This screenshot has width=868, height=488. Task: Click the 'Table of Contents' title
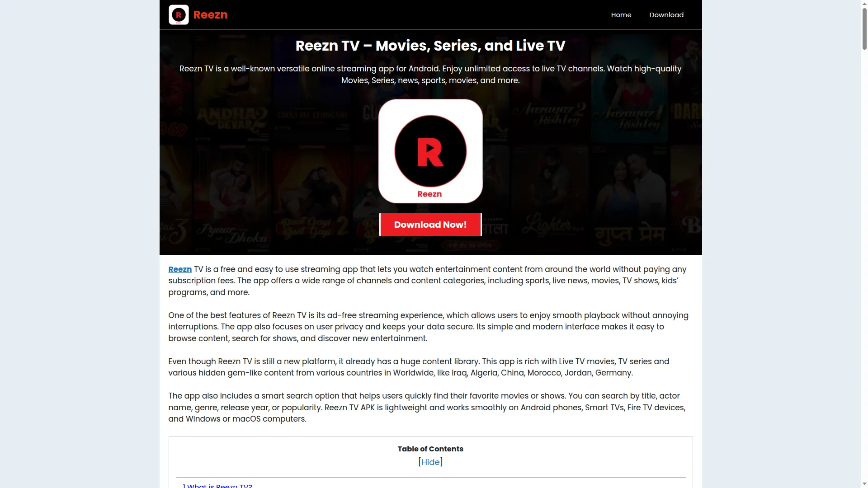point(430,449)
